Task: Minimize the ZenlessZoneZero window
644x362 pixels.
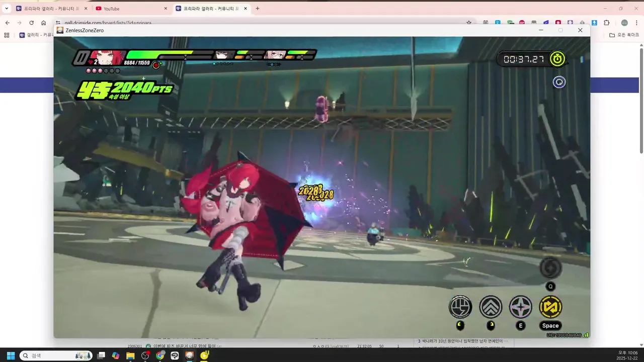Action: (x=541, y=30)
